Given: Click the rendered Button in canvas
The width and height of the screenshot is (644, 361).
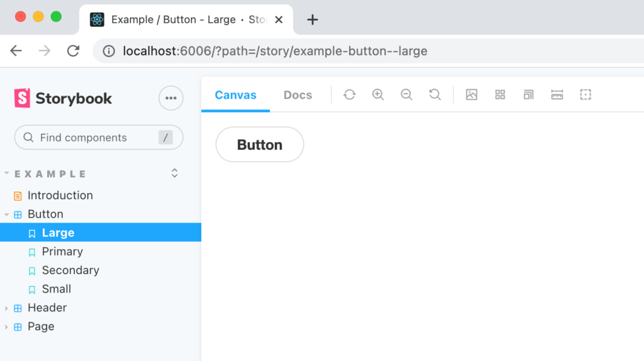Looking at the screenshot, I should click(260, 145).
